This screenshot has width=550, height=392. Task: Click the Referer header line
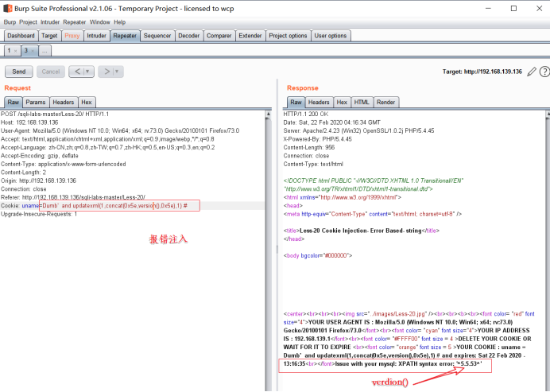click(73, 197)
